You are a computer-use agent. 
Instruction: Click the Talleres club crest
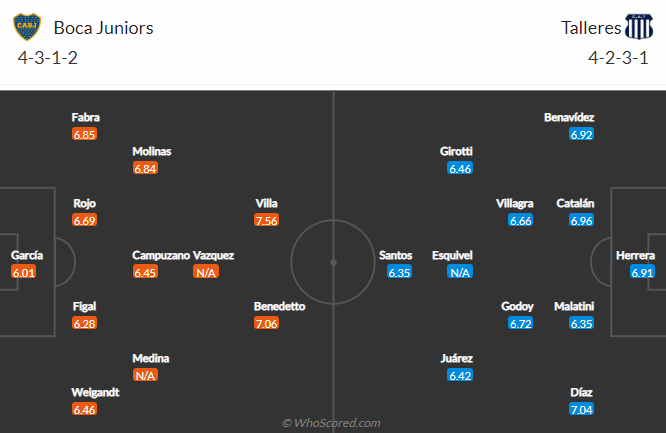(x=637, y=28)
